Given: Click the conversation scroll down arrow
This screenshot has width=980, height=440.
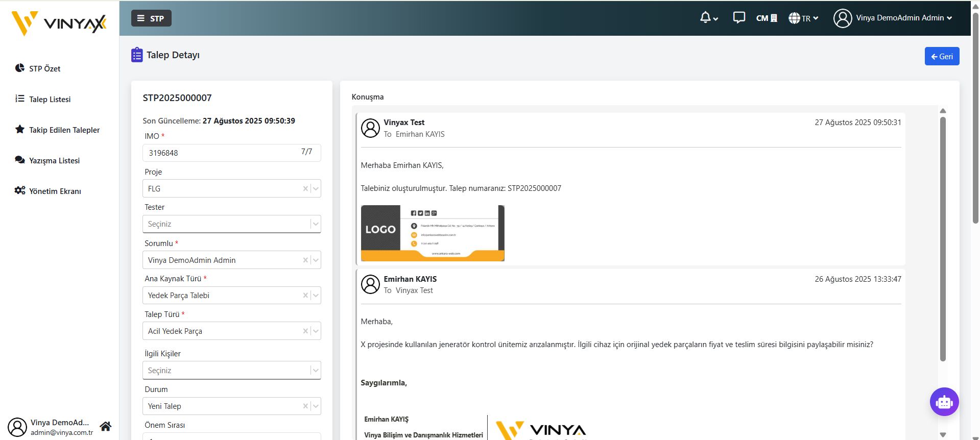Looking at the screenshot, I should (943, 435).
